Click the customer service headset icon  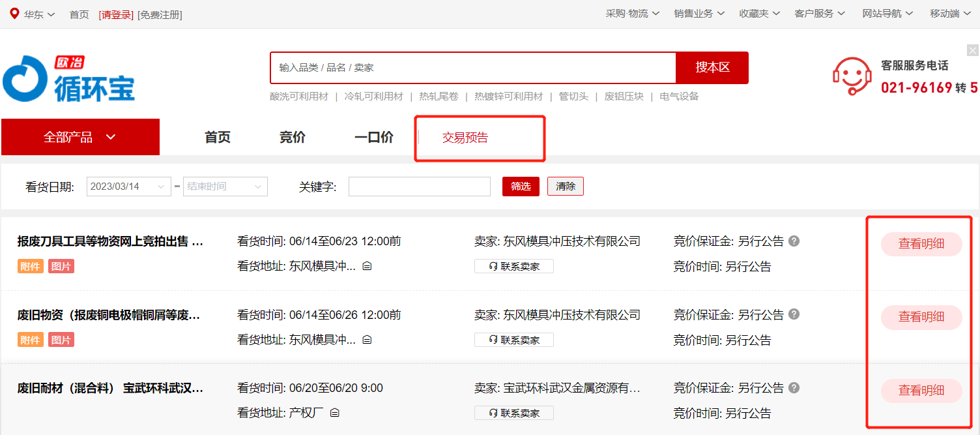(x=852, y=76)
